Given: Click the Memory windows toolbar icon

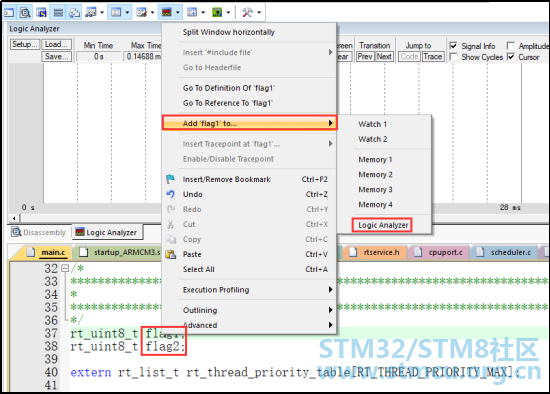Looking at the screenshot, I should tap(116, 13).
